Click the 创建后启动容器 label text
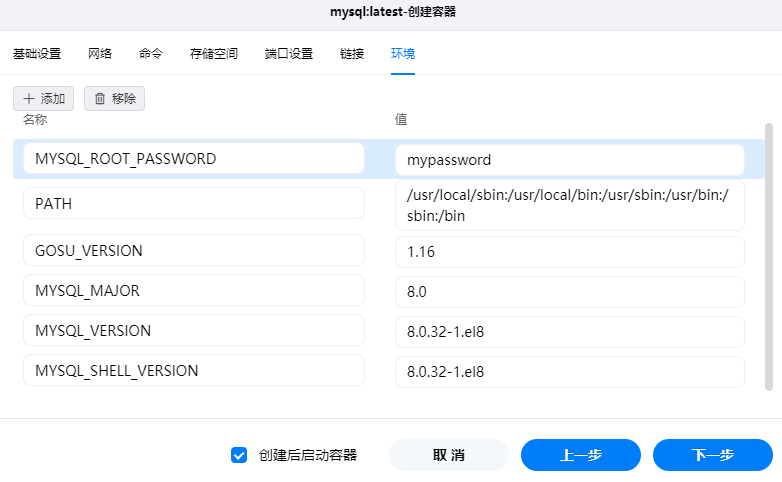 308,455
